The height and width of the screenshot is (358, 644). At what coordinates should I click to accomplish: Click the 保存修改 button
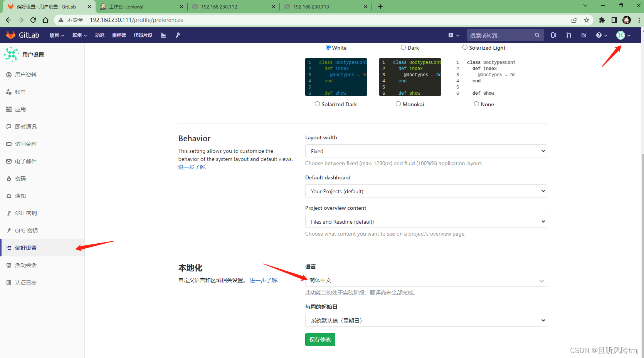coord(320,340)
